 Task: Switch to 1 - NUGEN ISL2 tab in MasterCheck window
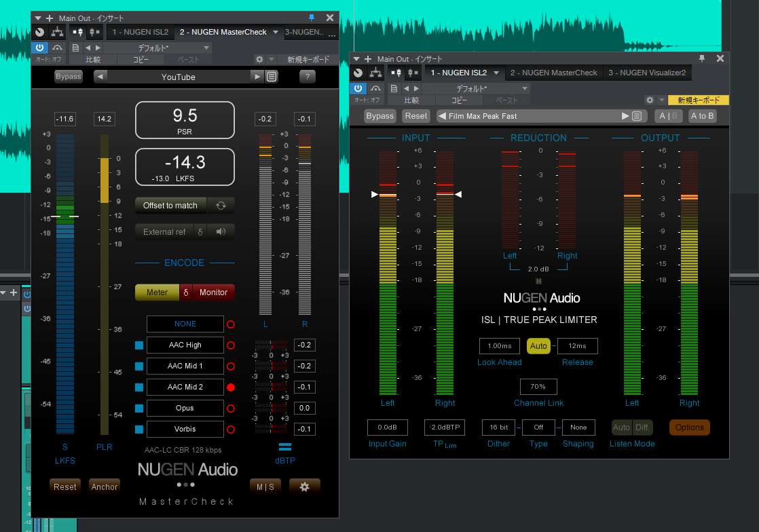click(141, 32)
